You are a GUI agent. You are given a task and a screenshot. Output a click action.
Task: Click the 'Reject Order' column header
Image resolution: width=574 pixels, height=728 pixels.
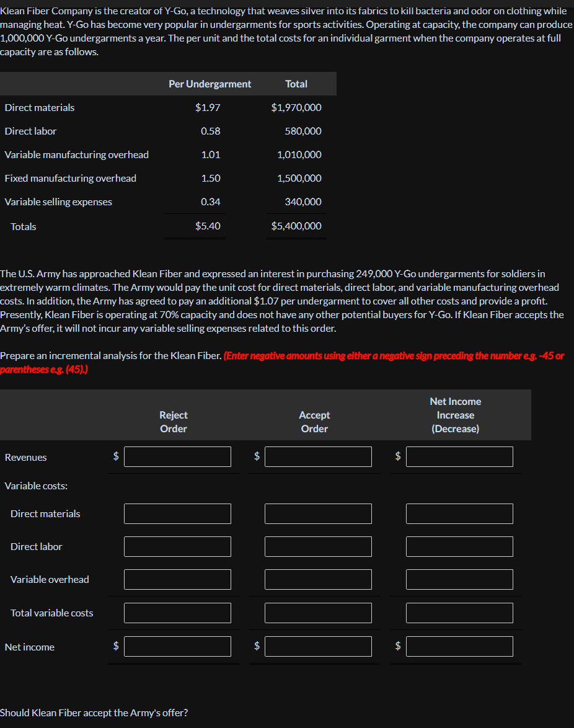tap(174, 422)
